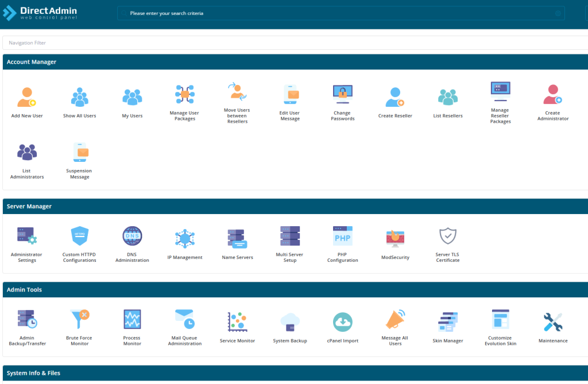Image resolution: width=588 pixels, height=384 pixels.
Task: Open the Administrator Settings icon
Action: point(27,236)
